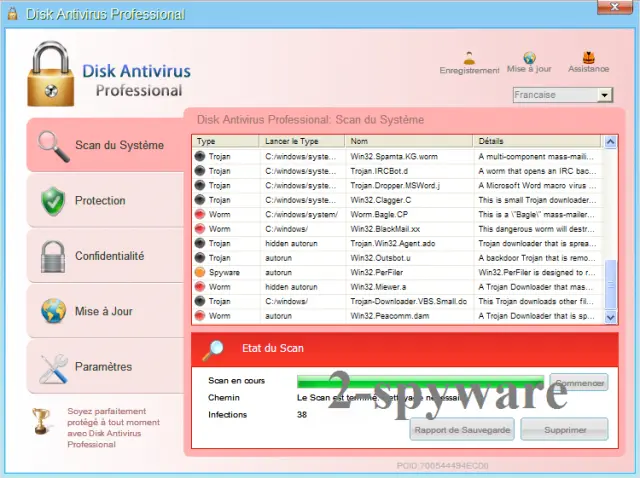Click the icon on the Win32.Spamta.KG.worm row

pyautogui.click(x=200, y=156)
